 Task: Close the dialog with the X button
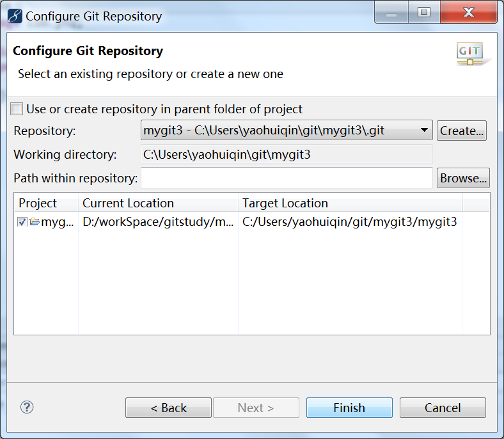pos(469,12)
